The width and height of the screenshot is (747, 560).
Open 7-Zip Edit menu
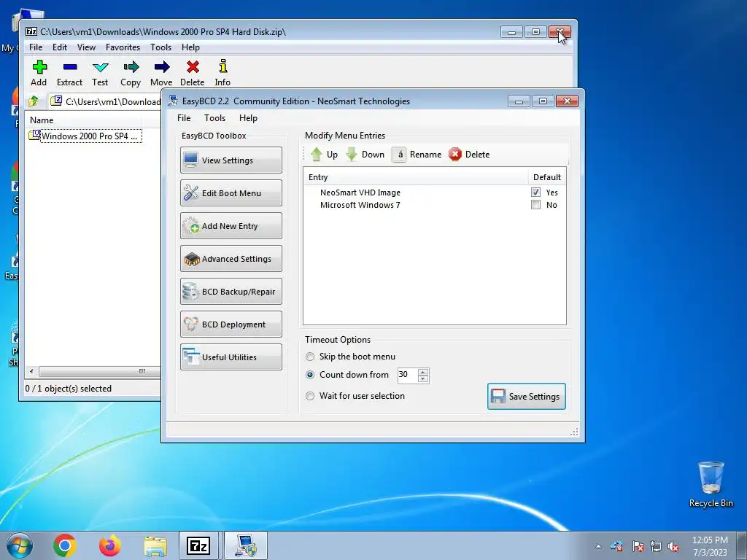60,47
